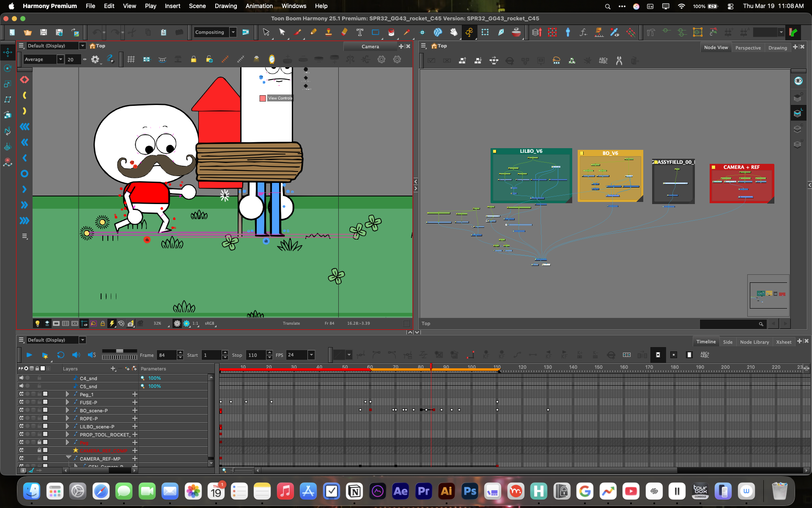This screenshot has width=812, height=508.
Task: Open the Animation menu
Action: click(259, 6)
